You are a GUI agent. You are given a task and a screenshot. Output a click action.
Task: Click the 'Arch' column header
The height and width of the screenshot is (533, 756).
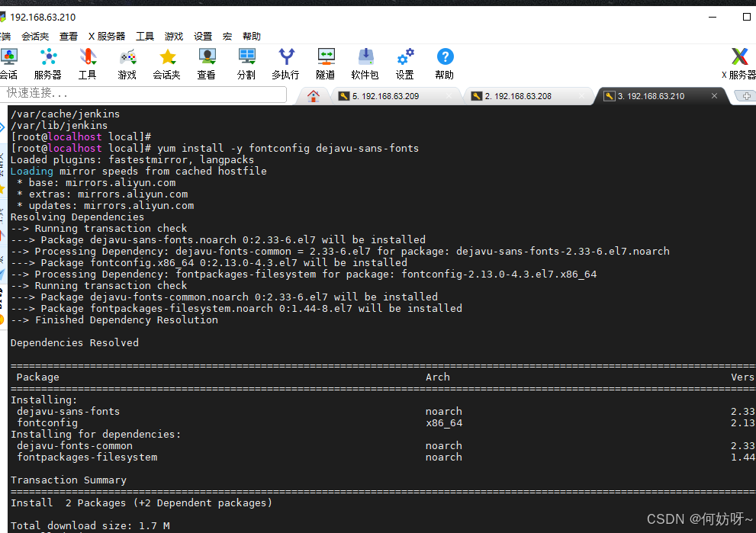[438, 377]
